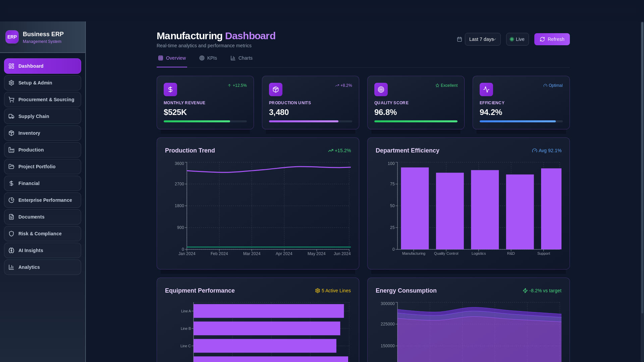Click the 94.2% efficiency value
The height and width of the screenshot is (362, 644).
coord(491,112)
